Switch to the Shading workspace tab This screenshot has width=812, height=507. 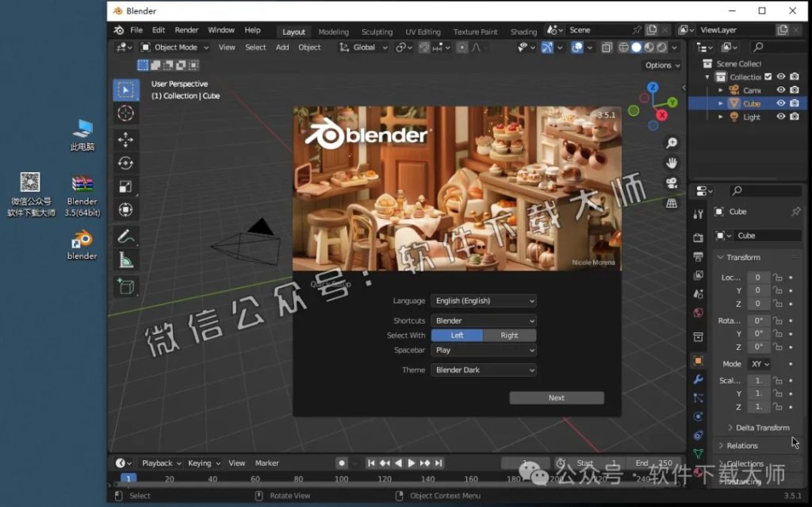coord(523,32)
